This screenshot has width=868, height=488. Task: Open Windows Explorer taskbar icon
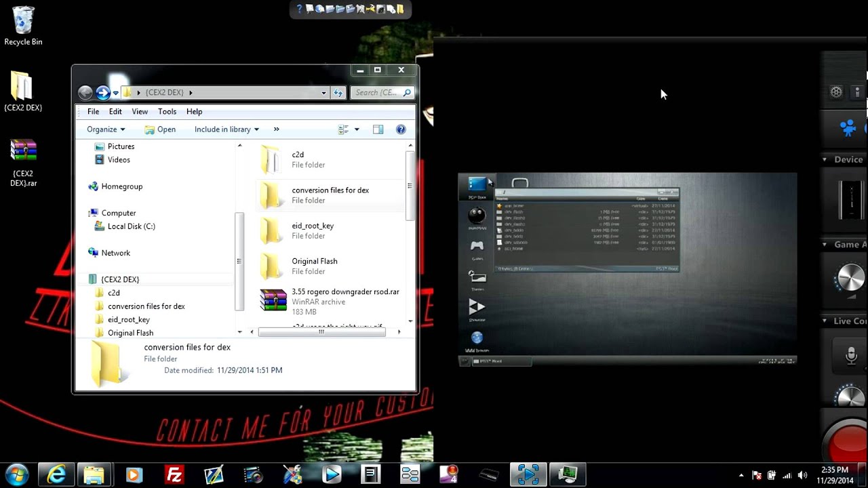pyautogui.click(x=94, y=474)
